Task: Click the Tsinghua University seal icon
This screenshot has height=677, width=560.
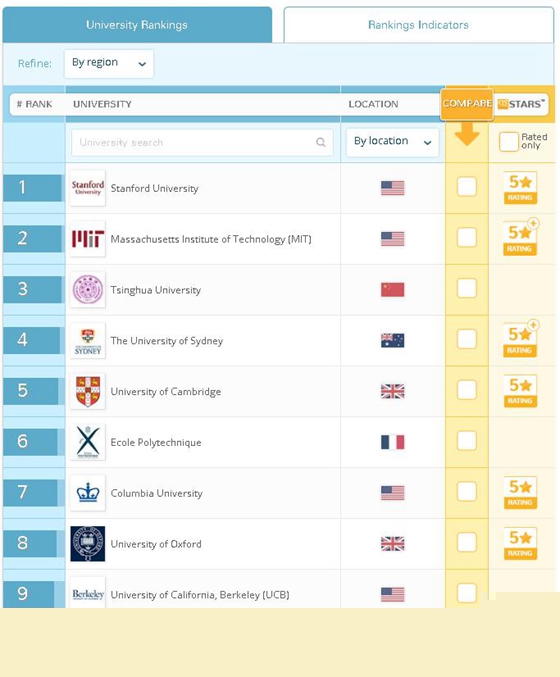Action: coord(88,290)
